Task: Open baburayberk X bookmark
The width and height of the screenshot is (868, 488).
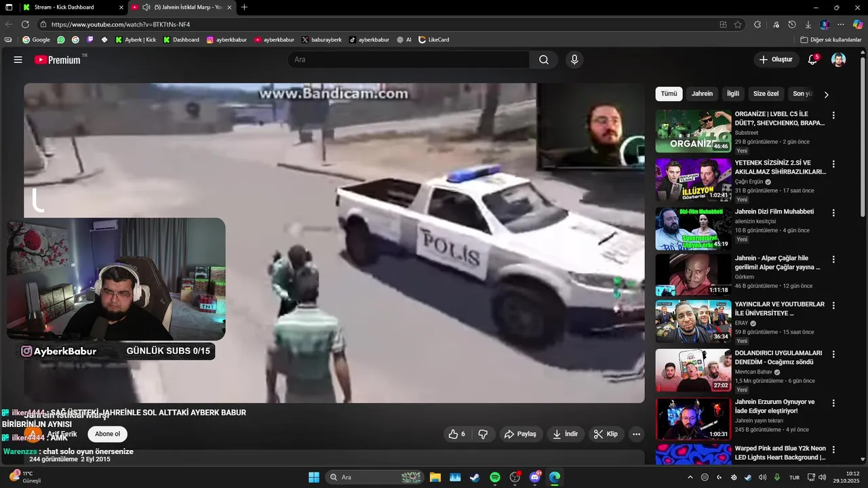Action: [321, 40]
